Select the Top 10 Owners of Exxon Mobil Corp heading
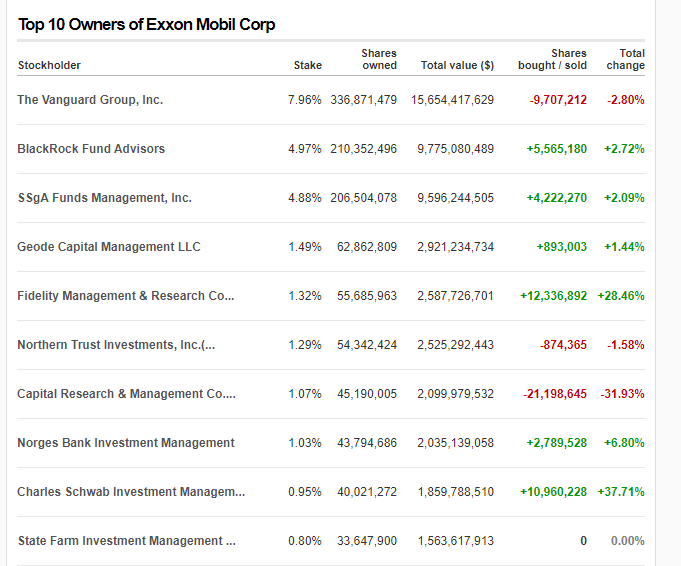Image resolution: width=681 pixels, height=566 pixels. [x=146, y=24]
